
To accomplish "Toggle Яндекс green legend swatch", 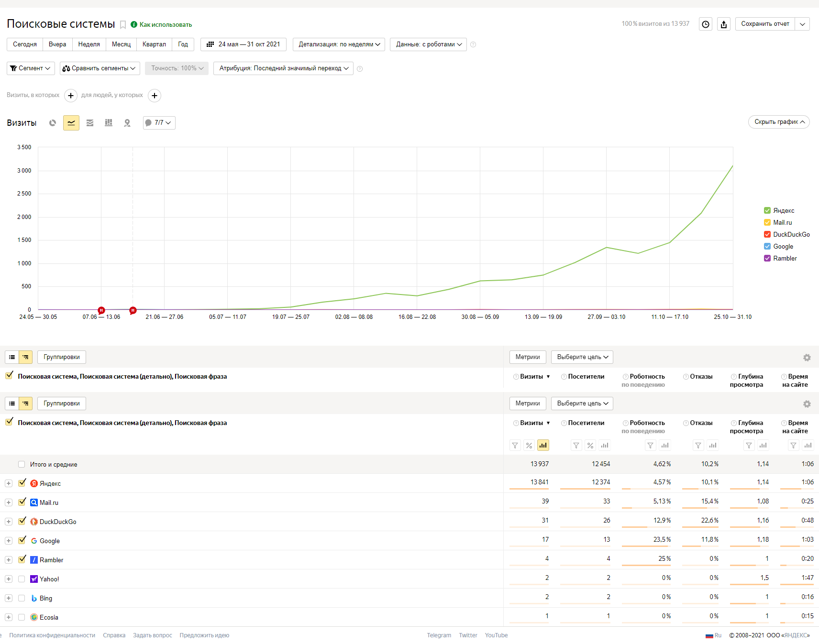I will pos(767,210).
